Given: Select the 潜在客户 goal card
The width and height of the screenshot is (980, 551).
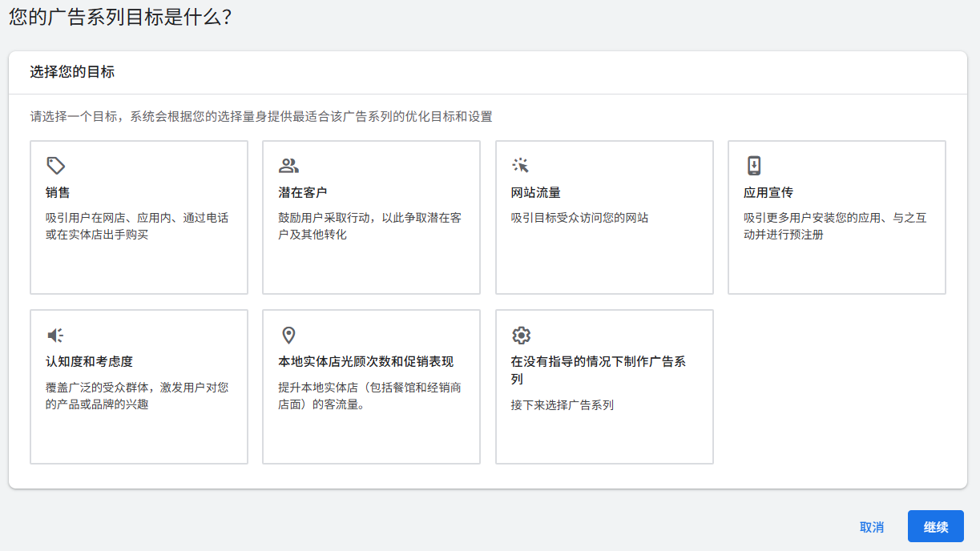Looking at the screenshot, I should [x=371, y=216].
